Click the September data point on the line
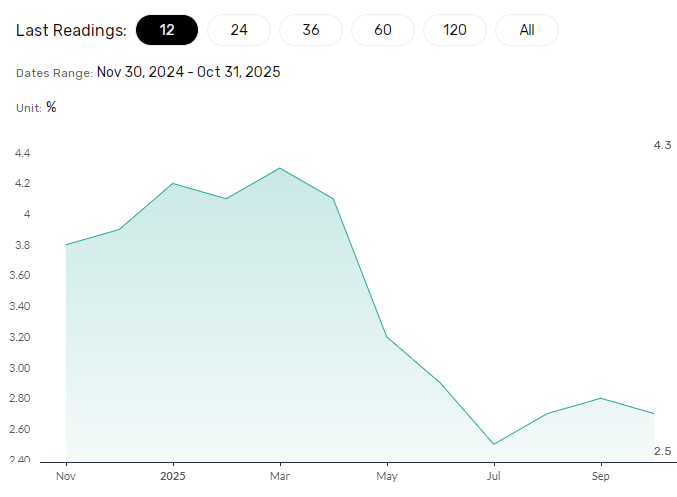Viewport: 677px width, 497px height. (x=600, y=398)
